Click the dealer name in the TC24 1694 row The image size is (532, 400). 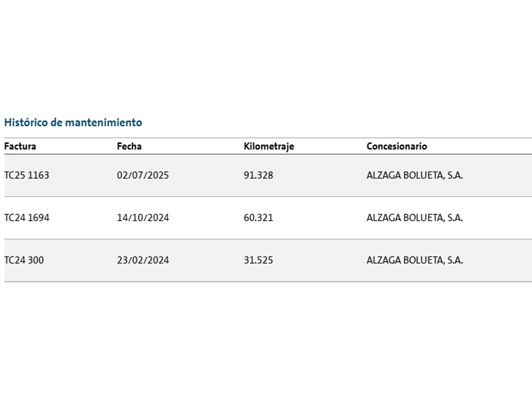(414, 218)
